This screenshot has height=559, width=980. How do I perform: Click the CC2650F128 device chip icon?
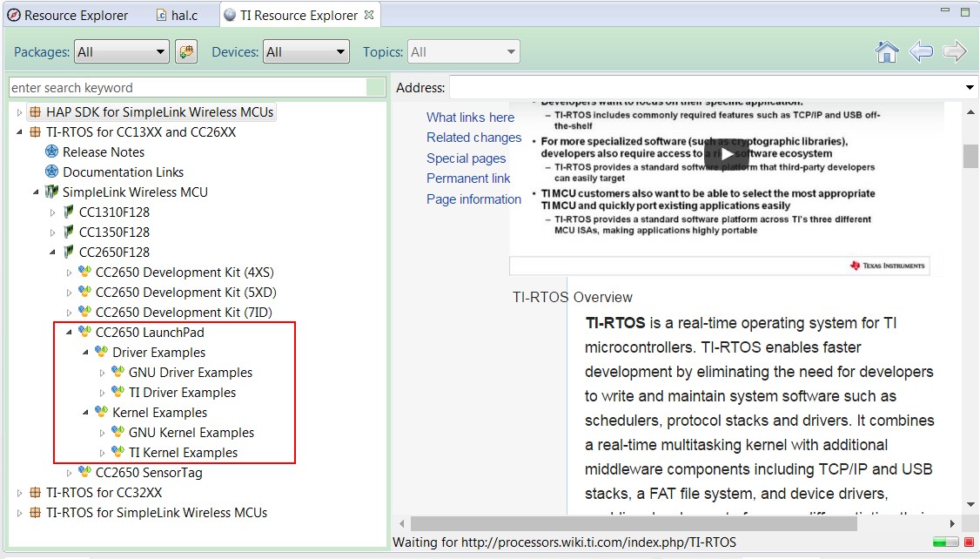click(69, 252)
